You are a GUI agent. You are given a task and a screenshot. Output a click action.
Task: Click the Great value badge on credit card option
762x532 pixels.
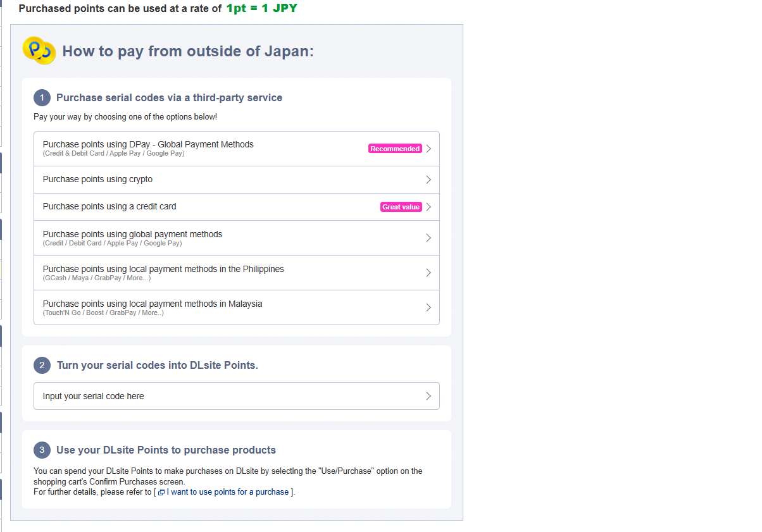401,207
